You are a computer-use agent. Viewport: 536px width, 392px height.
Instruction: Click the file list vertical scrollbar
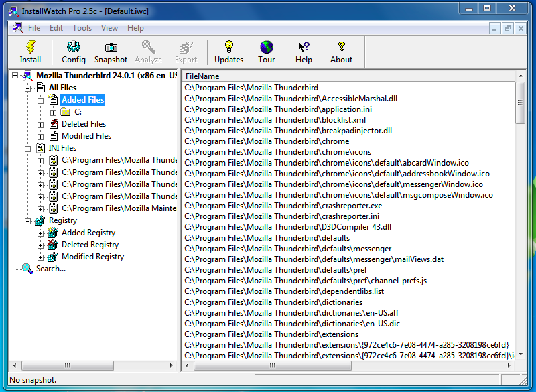coord(520,221)
